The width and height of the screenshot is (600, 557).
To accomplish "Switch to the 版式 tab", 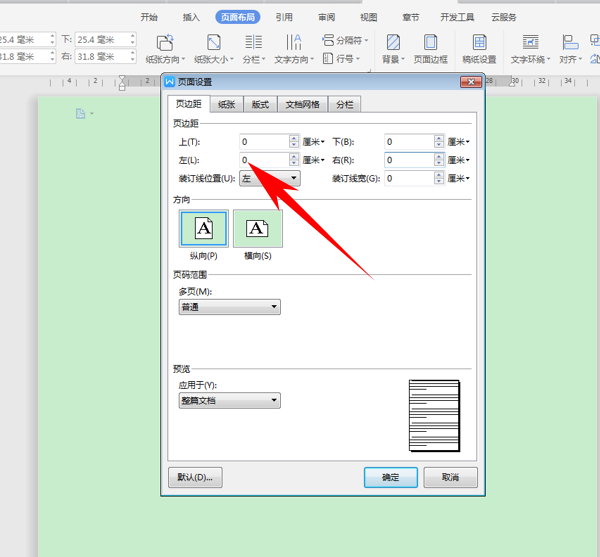I will tap(260, 104).
